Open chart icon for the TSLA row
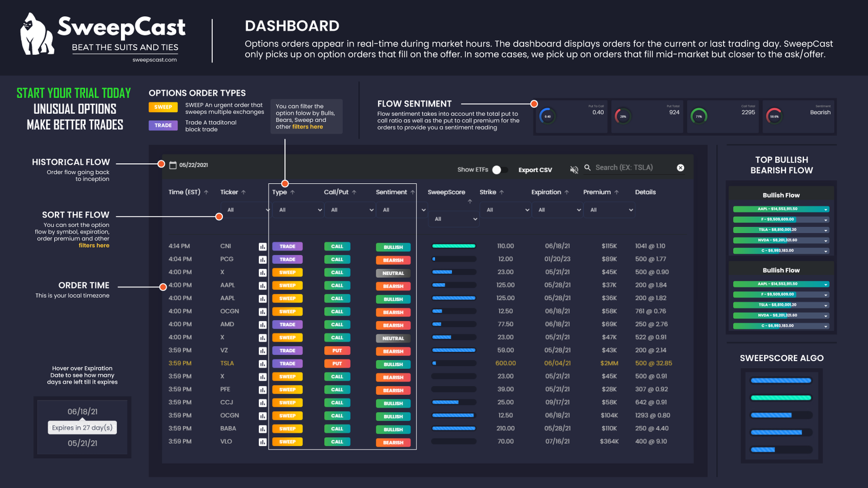The image size is (868, 488). pyautogui.click(x=263, y=364)
